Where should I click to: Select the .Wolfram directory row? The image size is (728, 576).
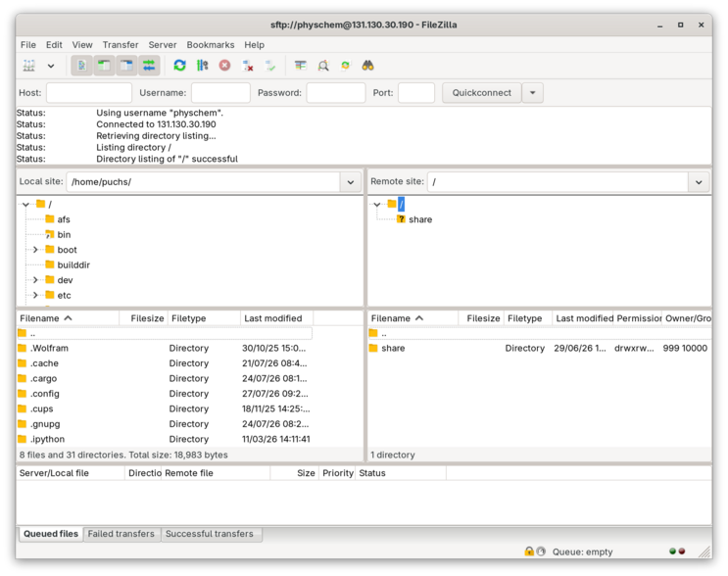click(x=165, y=348)
